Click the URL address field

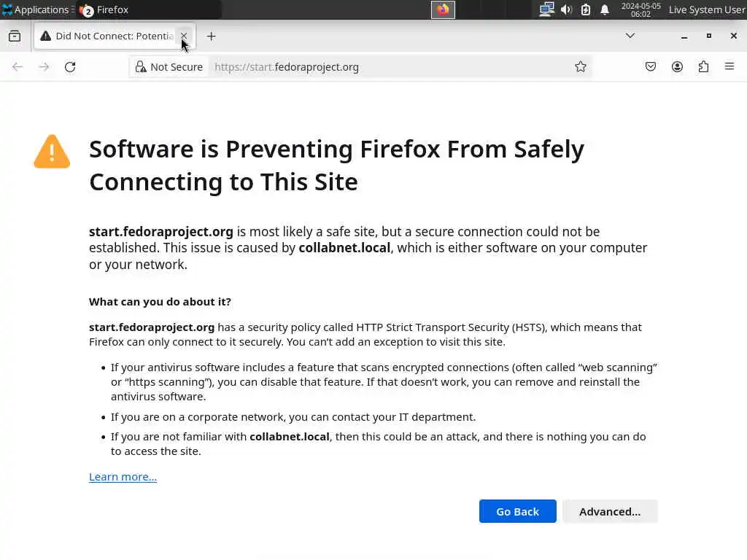(387, 67)
